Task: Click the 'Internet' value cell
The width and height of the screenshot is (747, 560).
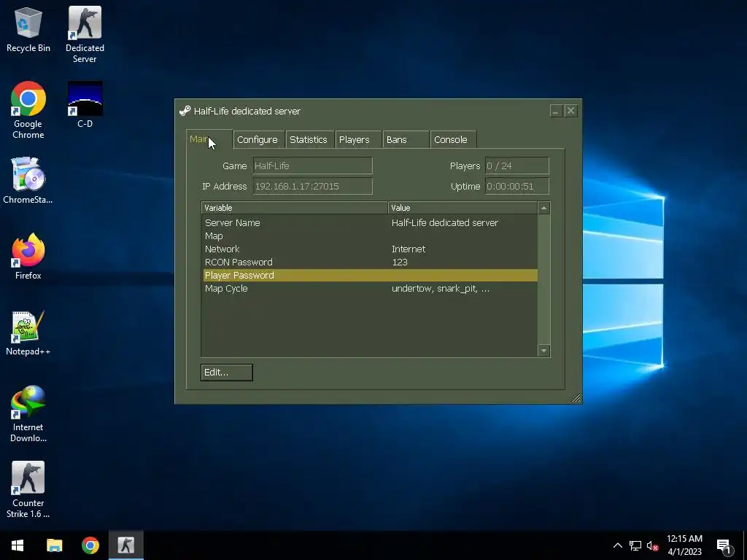Action: (409, 249)
